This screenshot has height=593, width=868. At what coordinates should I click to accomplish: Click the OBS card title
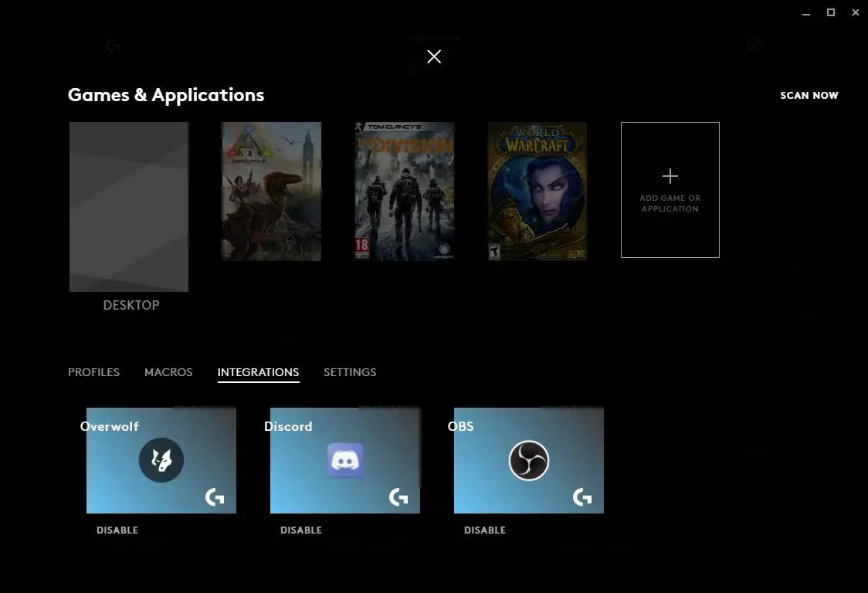click(x=460, y=426)
